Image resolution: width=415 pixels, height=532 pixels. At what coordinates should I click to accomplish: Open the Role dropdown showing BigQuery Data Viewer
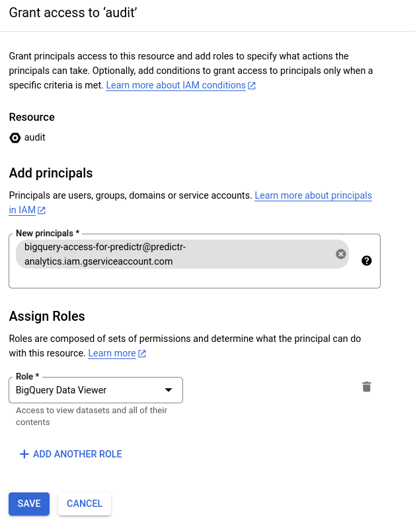[96, 390]
